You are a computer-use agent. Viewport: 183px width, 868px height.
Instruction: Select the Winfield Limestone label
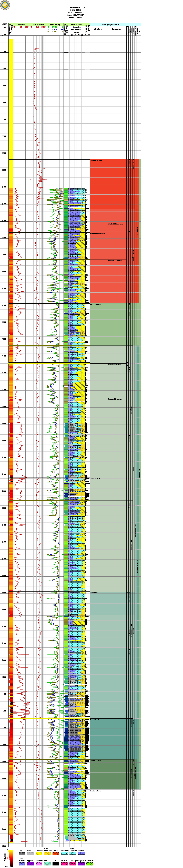[115, 224]
